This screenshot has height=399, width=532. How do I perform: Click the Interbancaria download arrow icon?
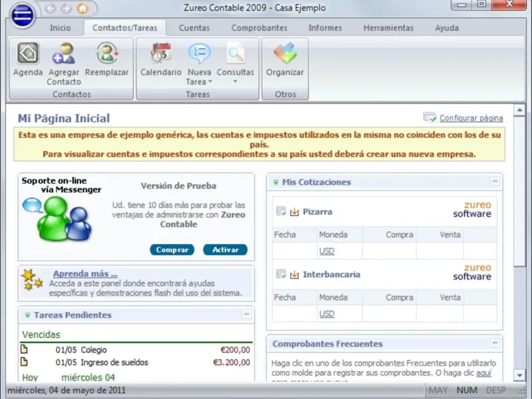click(x=294, y=275)
